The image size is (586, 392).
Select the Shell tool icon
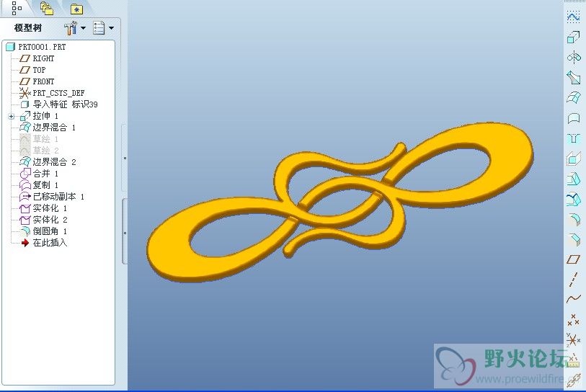point(573,159)
